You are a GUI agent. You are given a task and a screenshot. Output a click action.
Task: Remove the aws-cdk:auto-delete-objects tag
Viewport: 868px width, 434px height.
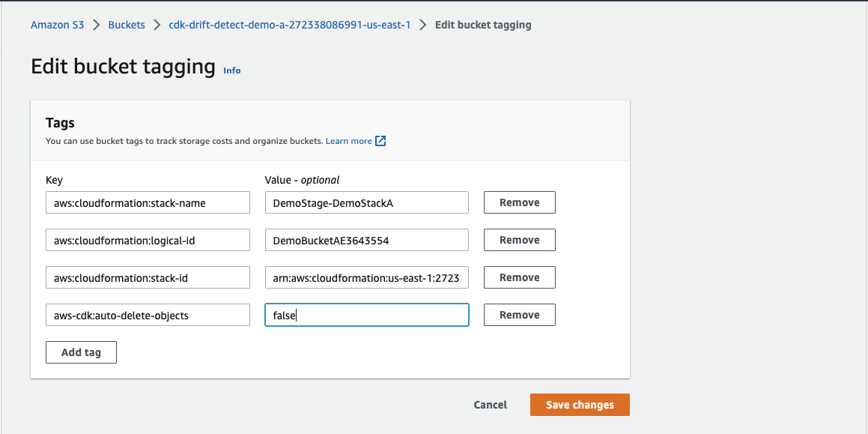tap(519, 314)
